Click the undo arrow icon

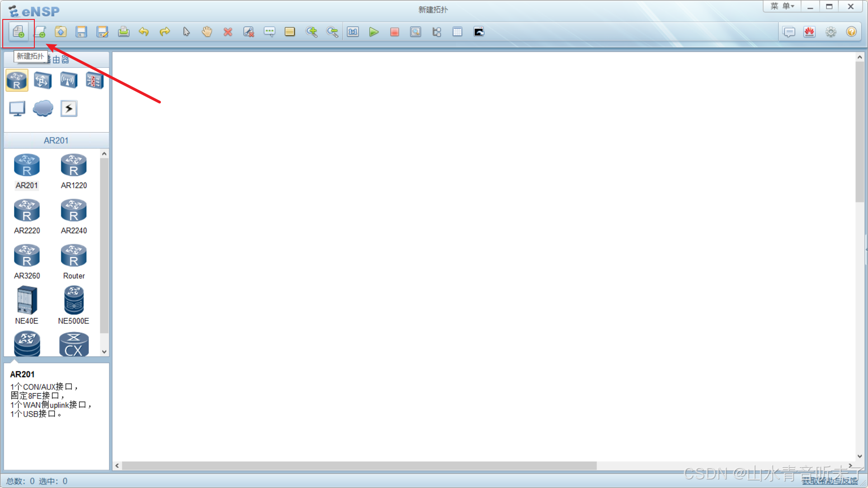pos(144,32)
